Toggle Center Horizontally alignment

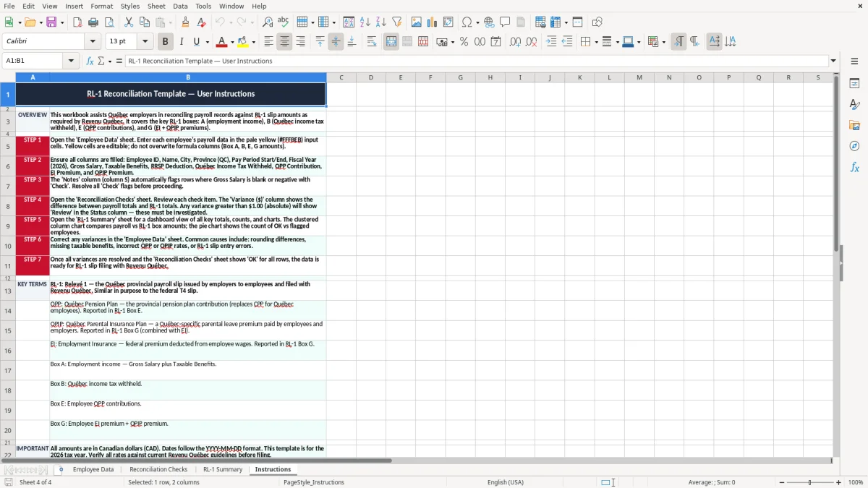coord(284,42)
